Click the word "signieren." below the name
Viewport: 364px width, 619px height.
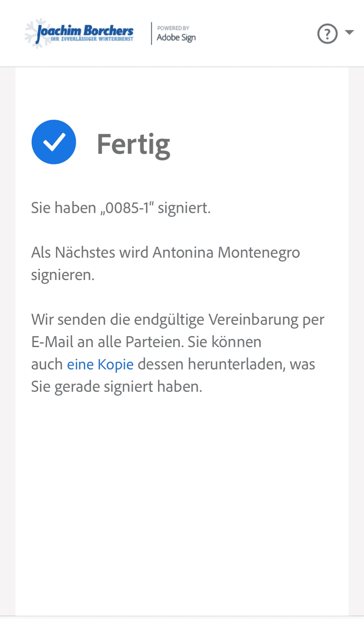pos(63,275)
